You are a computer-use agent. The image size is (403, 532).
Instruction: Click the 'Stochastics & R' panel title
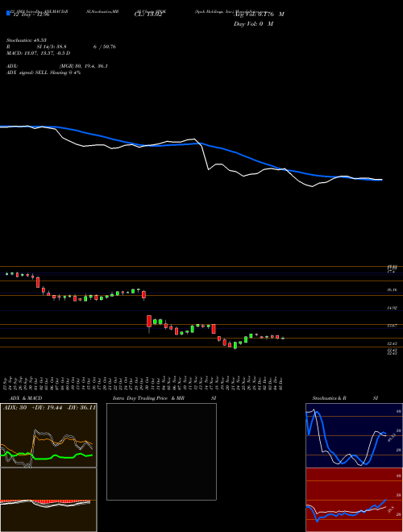(329, 398)
